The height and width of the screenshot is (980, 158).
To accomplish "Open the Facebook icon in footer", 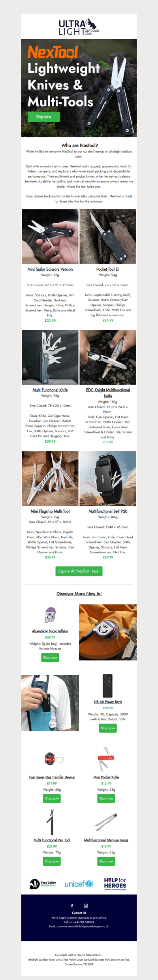I will click(x=72, y=906).
